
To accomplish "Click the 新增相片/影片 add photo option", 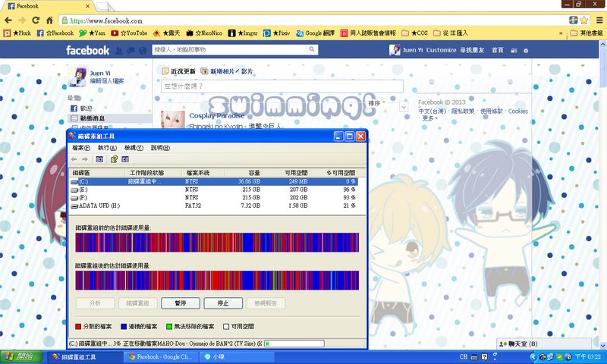I will point(227,71).
